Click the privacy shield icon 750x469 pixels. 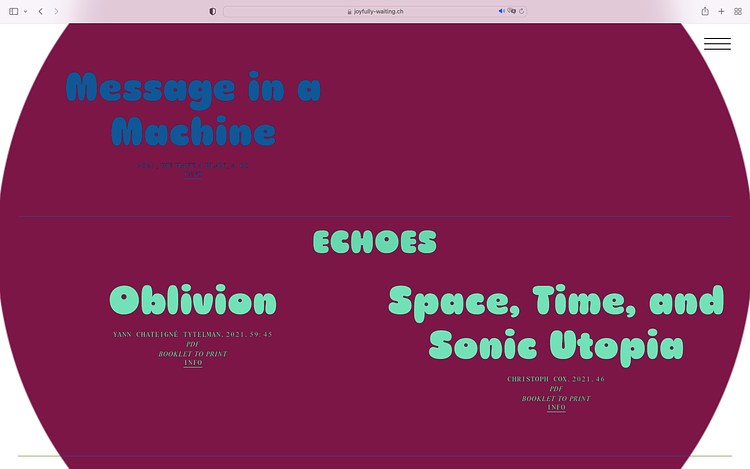click(212, 11)
